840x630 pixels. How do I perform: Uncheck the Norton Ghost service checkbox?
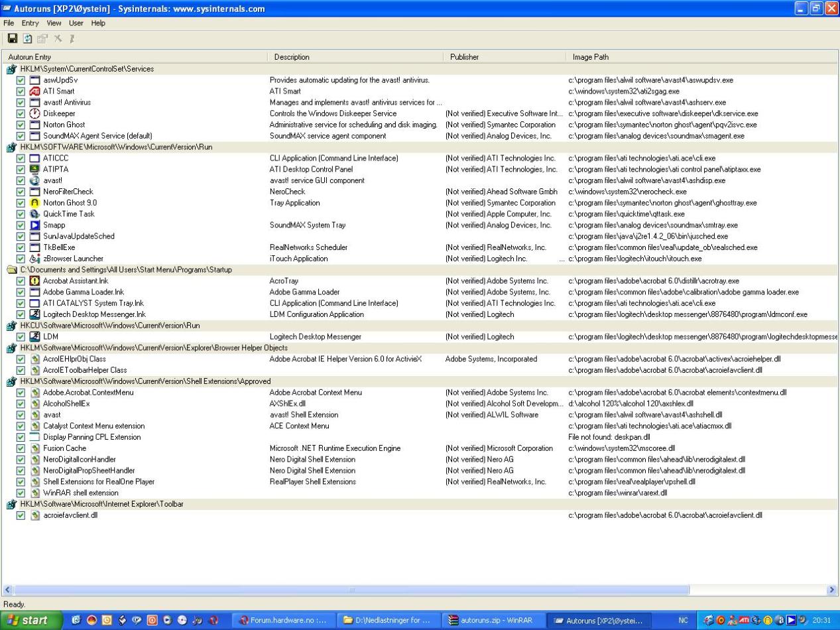coord(21,125)
